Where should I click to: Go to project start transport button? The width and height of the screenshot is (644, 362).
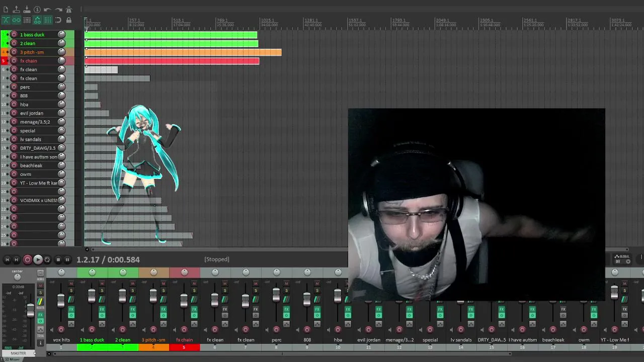click(7, 259)
